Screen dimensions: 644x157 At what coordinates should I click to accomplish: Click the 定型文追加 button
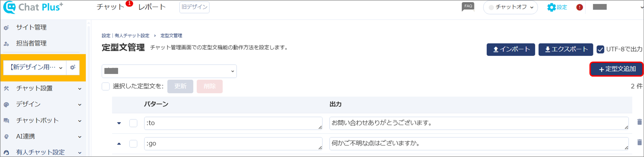click(617, 69)
